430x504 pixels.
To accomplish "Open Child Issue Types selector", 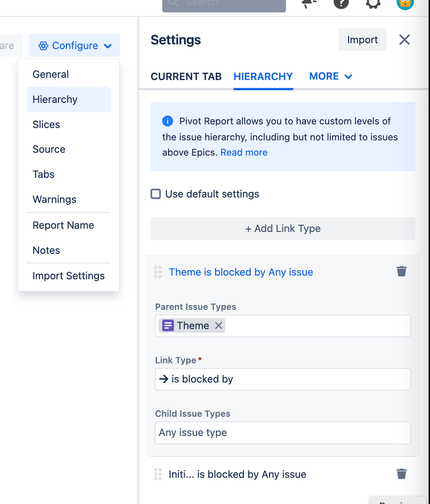I will click(283, 433).
